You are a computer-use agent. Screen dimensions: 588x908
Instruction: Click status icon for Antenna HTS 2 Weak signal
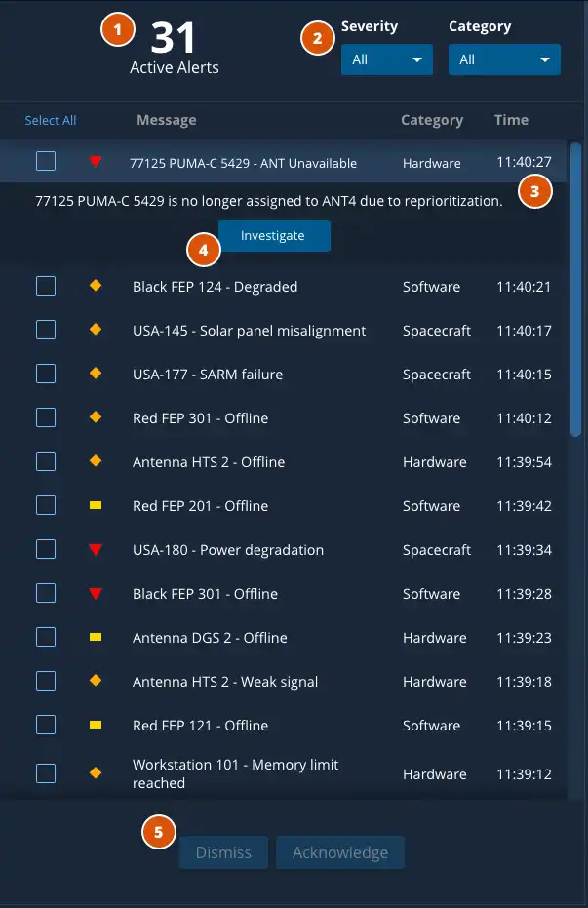(96, 681)
